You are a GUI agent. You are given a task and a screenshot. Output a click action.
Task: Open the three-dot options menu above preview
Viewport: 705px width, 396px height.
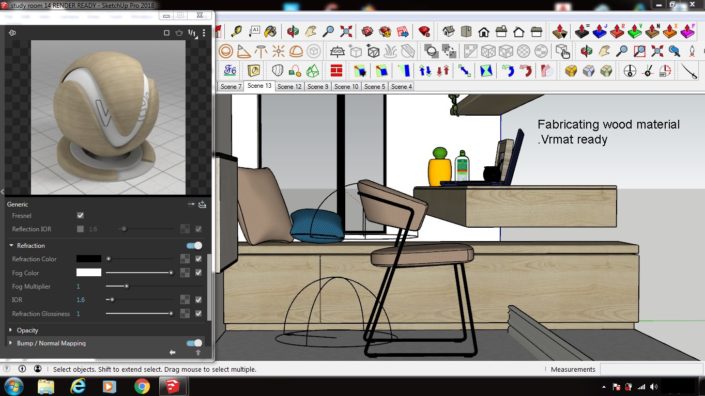coord(204,33)
